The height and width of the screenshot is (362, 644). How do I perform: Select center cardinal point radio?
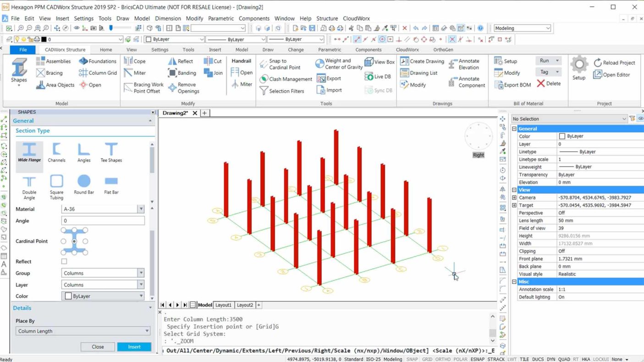[74, 241]
